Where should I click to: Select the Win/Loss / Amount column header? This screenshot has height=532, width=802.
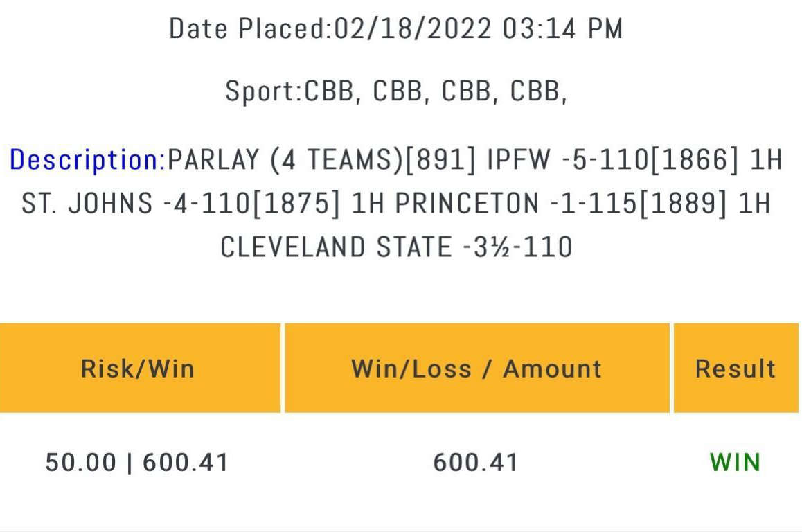tap(476, 368)
